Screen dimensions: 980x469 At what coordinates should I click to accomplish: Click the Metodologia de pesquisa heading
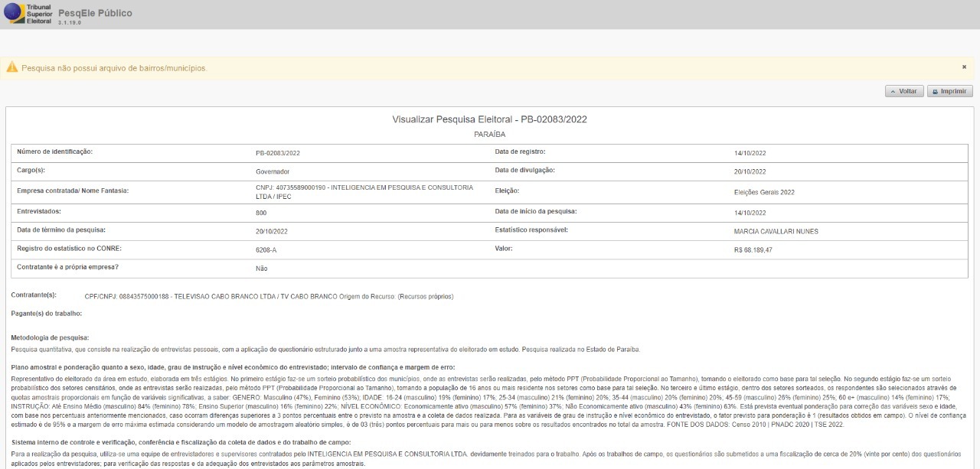[x=50, y=337]
